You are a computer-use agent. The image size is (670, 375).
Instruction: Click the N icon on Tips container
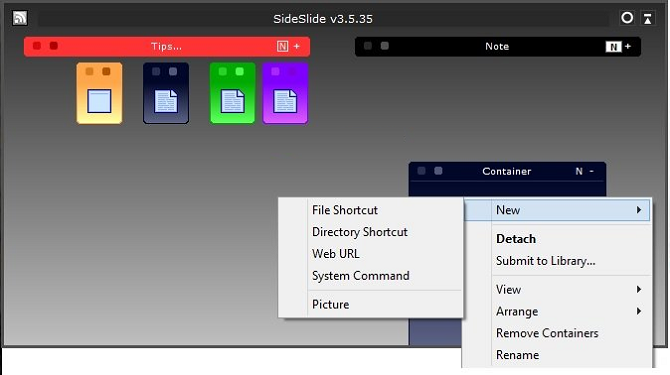(282, 46)
